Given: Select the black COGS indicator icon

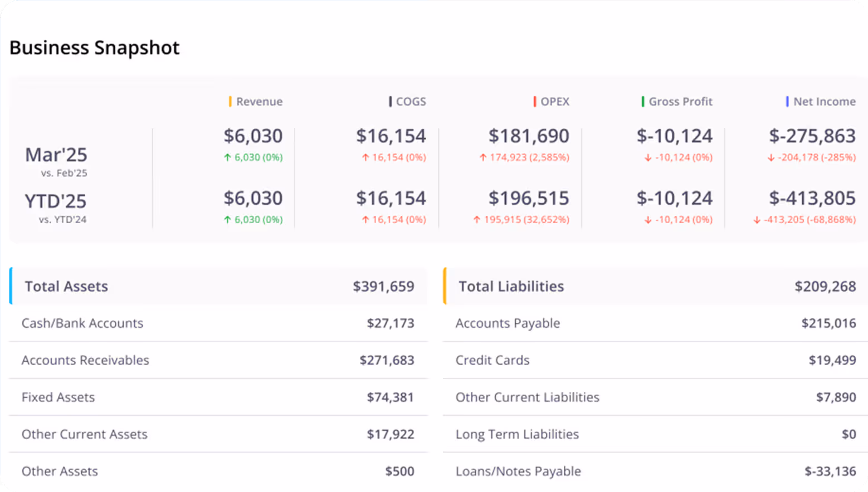Looking at the screenshot, I should [389, 101].
